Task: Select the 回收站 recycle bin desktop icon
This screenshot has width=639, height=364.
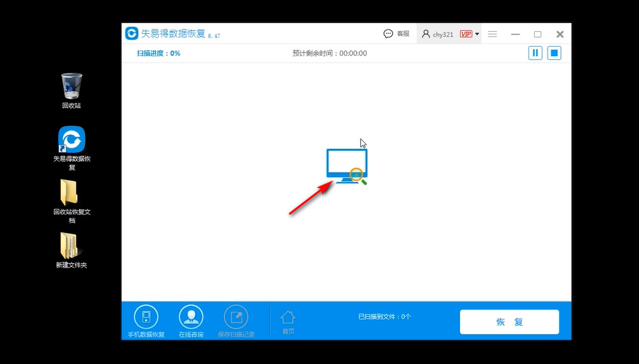Action: coord(72,91)
